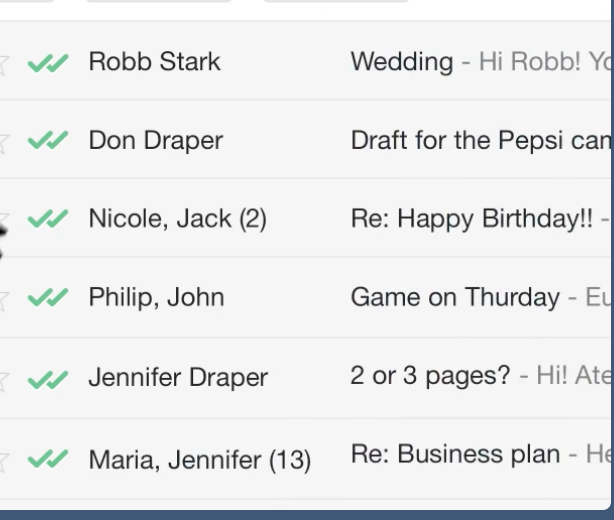Click green double-check next to Nicole, Jack
This screenshot has width=614, height=520.
tap(48, 218)
